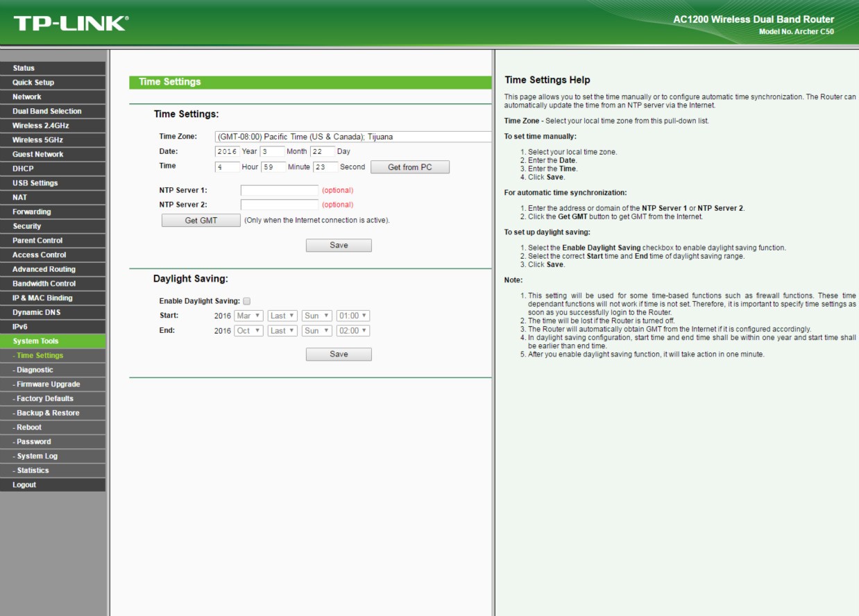Open the Parent Control menu

(53, 241)
